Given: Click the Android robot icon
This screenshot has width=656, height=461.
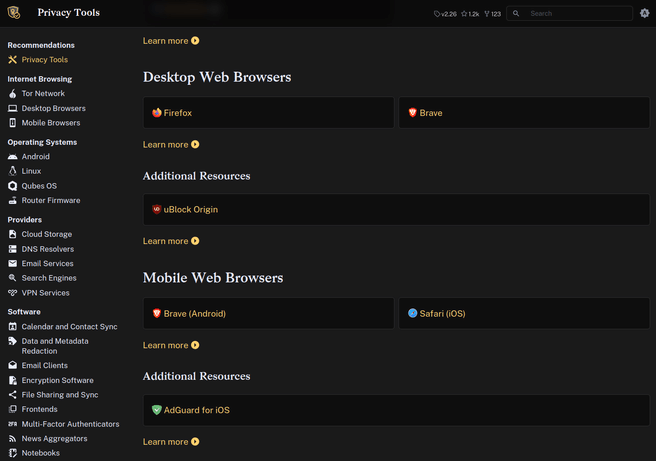Looking at the screenshot, I should pos(13,156).
